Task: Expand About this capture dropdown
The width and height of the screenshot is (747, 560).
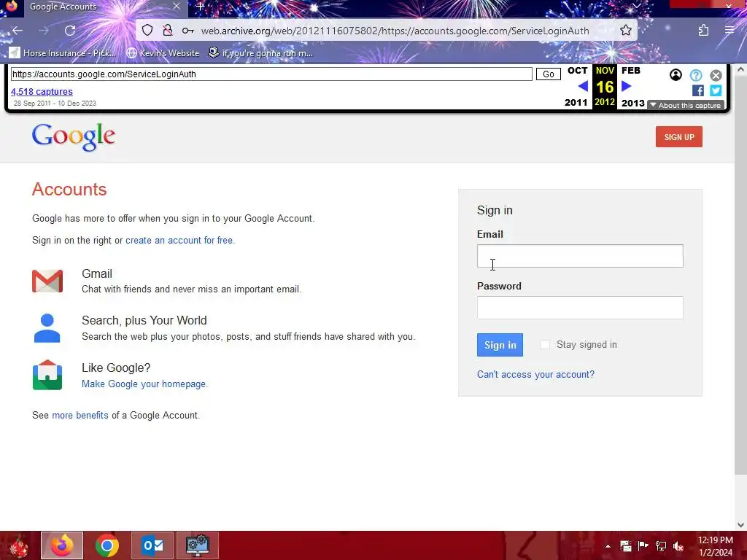Action: point(686,105)
